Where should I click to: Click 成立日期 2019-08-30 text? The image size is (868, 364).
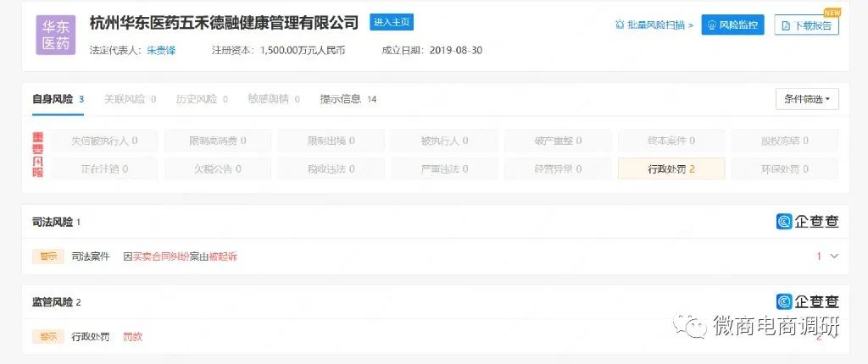431,50
